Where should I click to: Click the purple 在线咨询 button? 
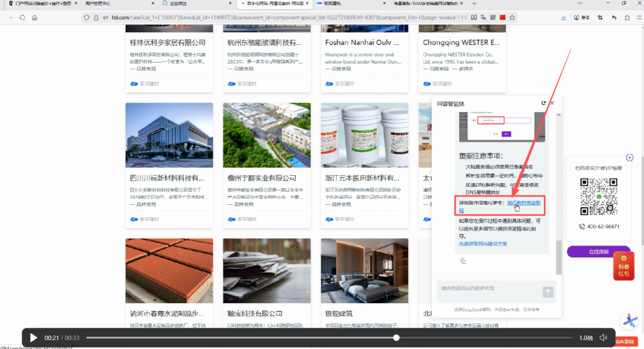[599, 252]
